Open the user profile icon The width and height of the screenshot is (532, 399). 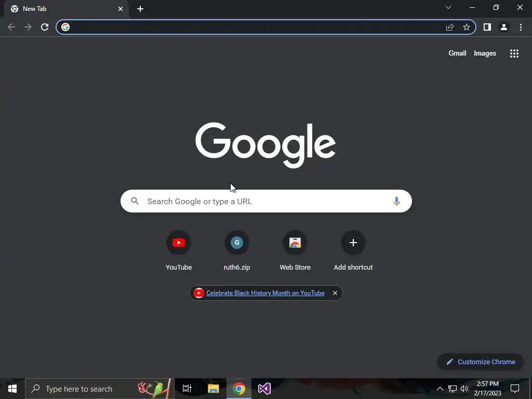tap(504, 27)
